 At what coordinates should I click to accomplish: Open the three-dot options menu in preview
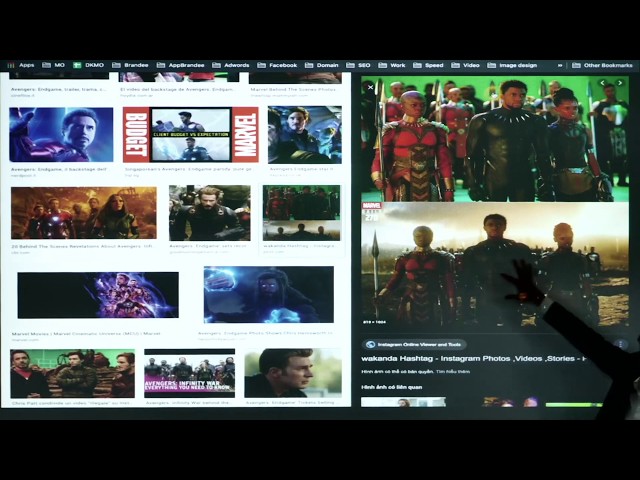pos(621,344)
